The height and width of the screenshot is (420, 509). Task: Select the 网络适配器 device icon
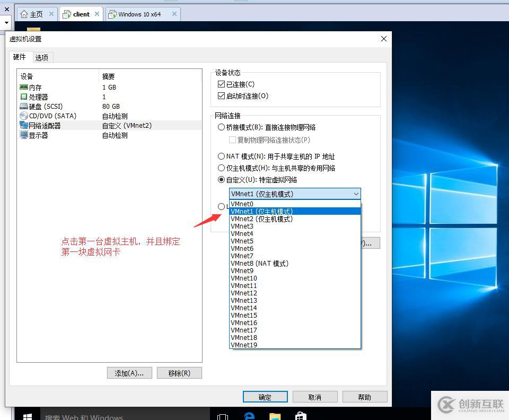coord(23,125)
